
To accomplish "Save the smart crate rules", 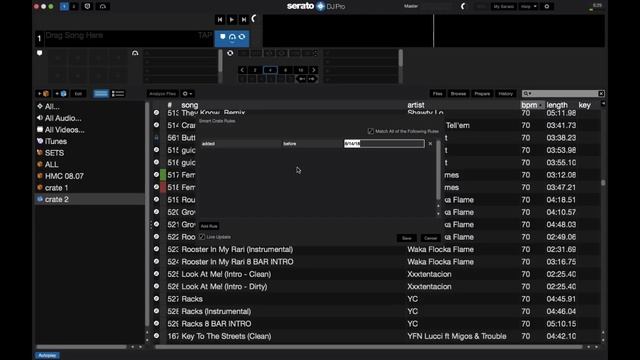I will pos(407,238).
